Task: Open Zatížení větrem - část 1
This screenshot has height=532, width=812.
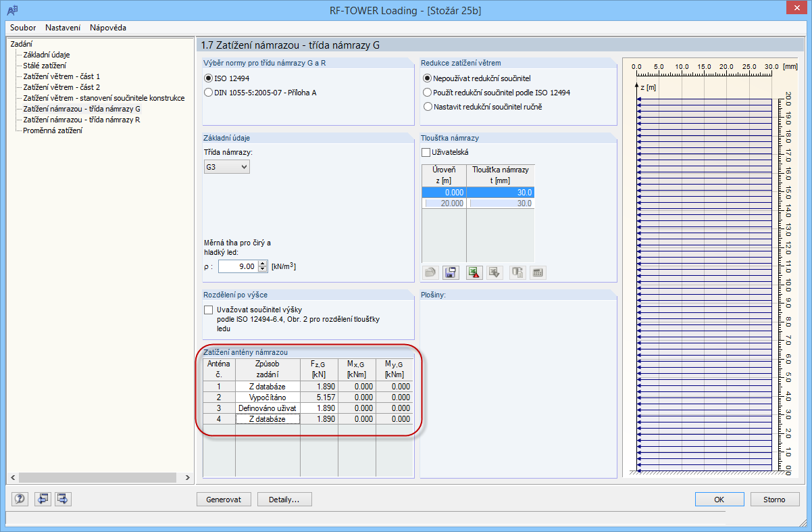Action: point(61,76)
